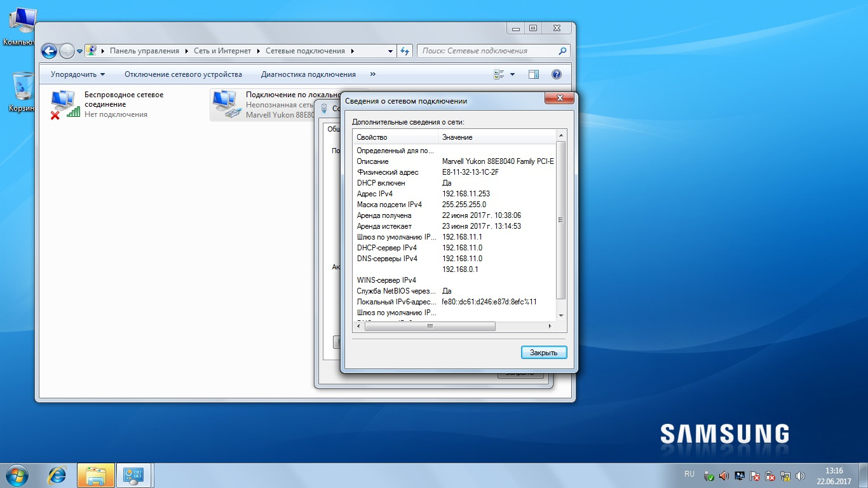Click the Сеть и Интернет breadcrumb
The image size is (868, 488).
[222, 51]
